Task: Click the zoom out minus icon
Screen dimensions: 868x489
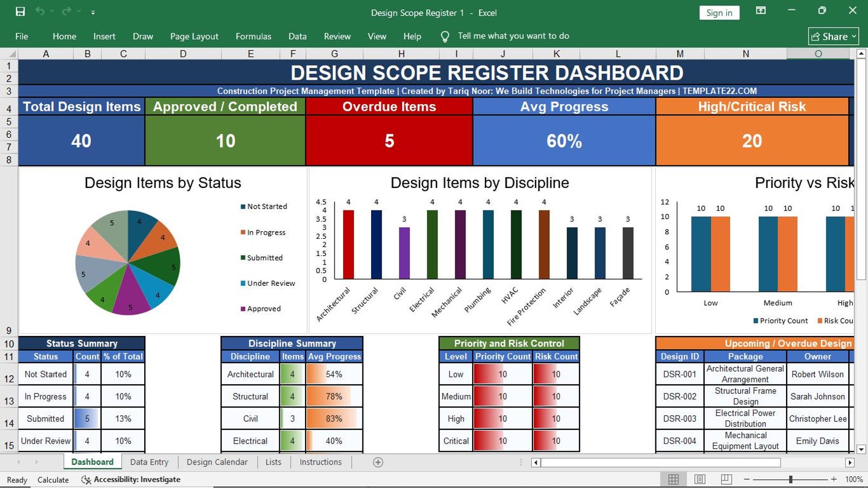Action: [746, 479]
